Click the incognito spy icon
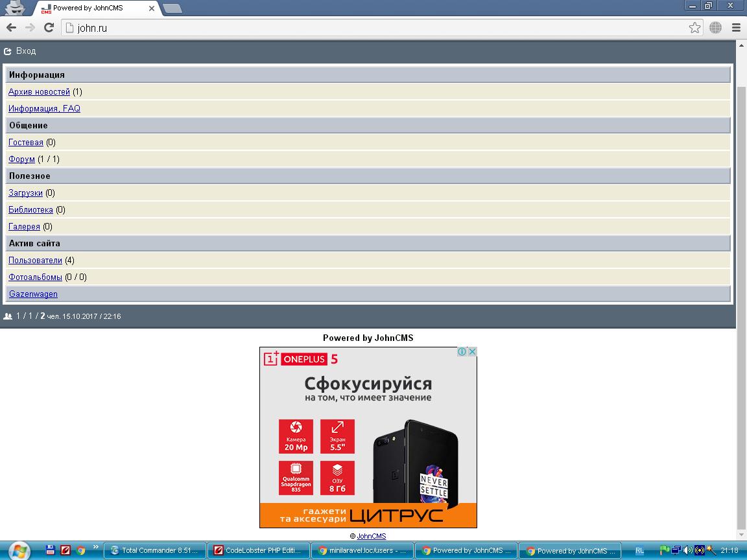 click(x=15, y=8)
